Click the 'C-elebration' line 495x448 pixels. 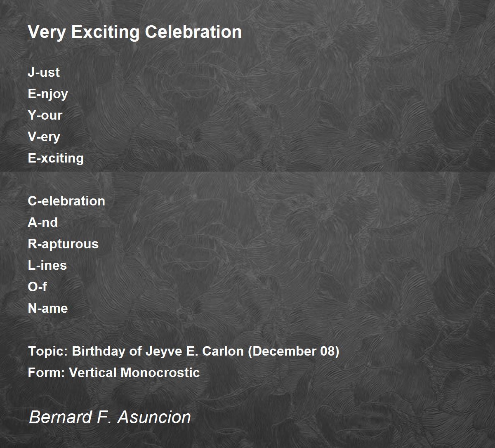(66, 201)
